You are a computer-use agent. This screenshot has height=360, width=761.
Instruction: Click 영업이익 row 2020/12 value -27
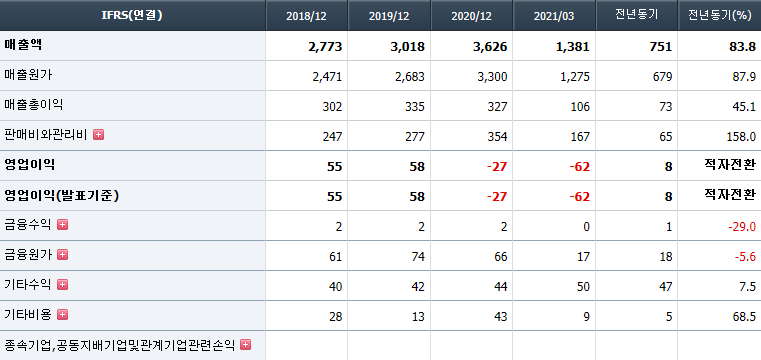point(497,166)
